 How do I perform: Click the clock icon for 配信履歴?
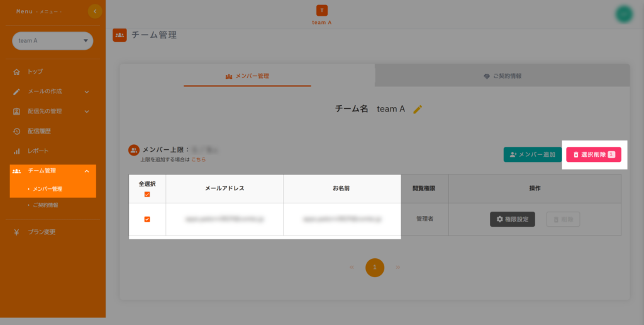coord(17,131)
